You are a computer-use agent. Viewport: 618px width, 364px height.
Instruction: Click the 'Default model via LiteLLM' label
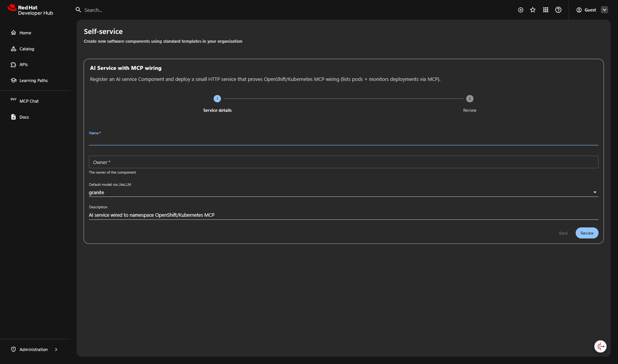coord(110,185)
